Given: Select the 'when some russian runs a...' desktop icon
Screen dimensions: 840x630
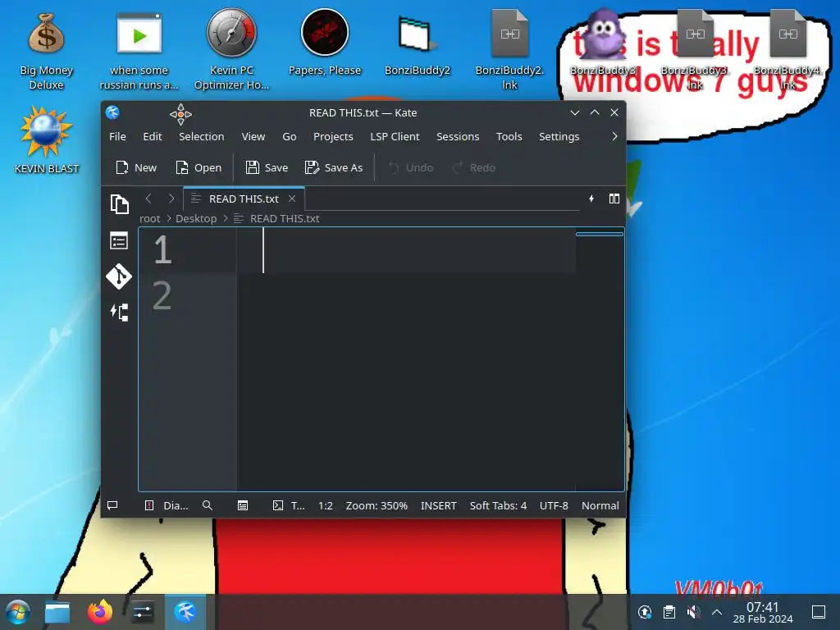Looking at the screenshot, I should click(x=139, y=52).
